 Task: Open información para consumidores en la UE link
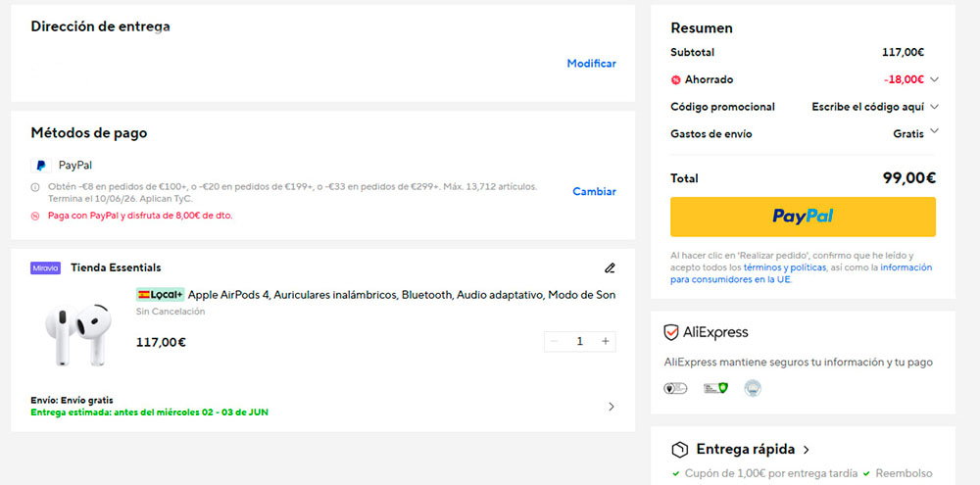[x=802, y=273]
